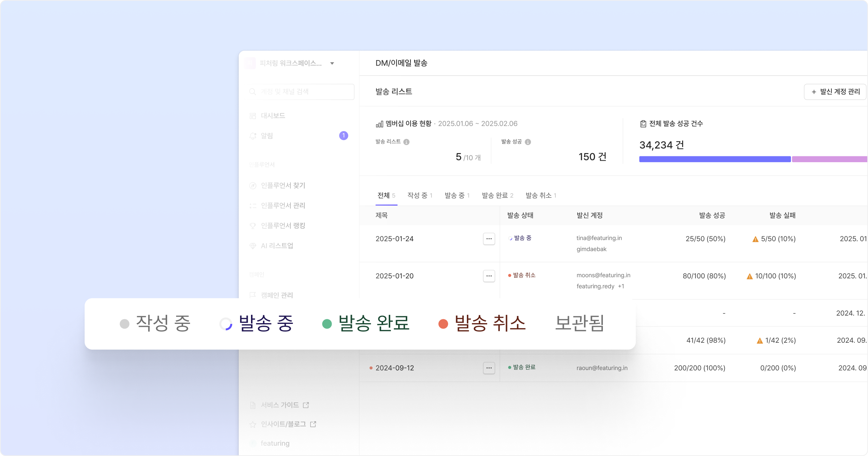Click external link icon beside 서비스 가이드

(x=306, y=405)
